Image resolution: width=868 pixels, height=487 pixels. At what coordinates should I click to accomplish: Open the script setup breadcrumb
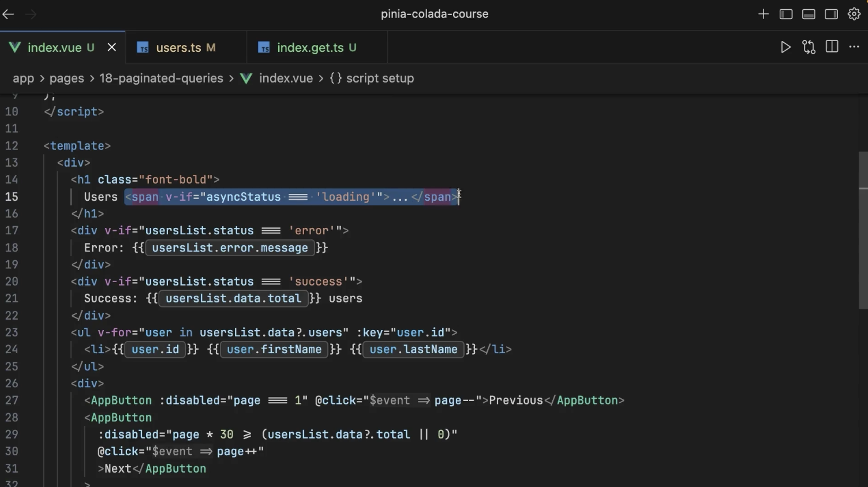[x=380, y=78]
